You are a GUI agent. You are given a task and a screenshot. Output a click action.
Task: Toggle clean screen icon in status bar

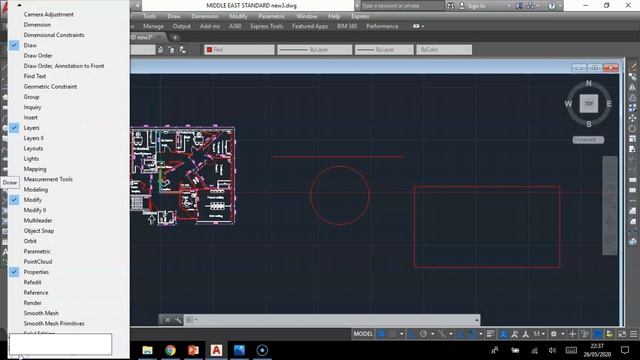(622, 334)
